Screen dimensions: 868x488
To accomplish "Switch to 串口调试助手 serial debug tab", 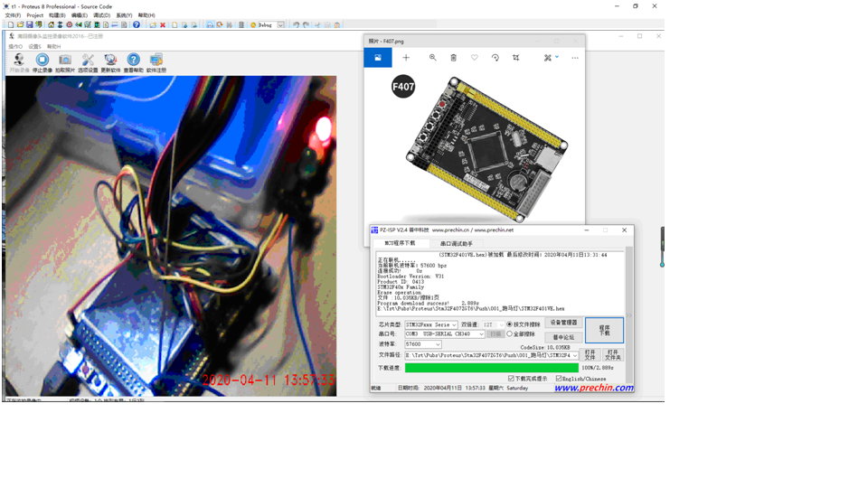I will (x=456, y=243).
